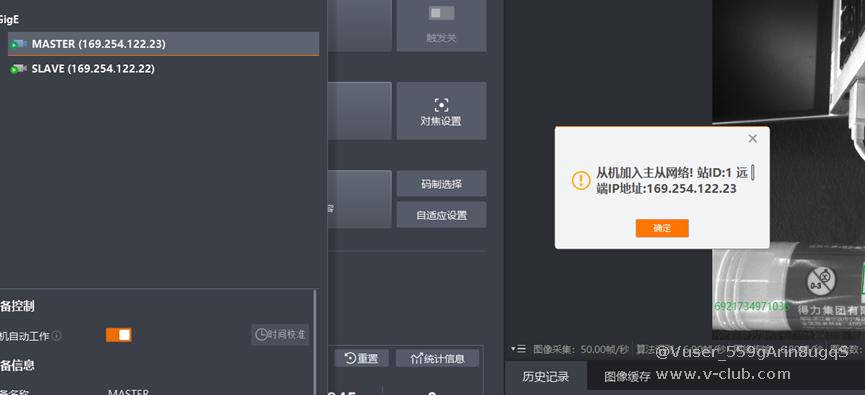Toggle the orange auto-work switch
This screenshot has width=865, height=395.
(x=119, y=335)
